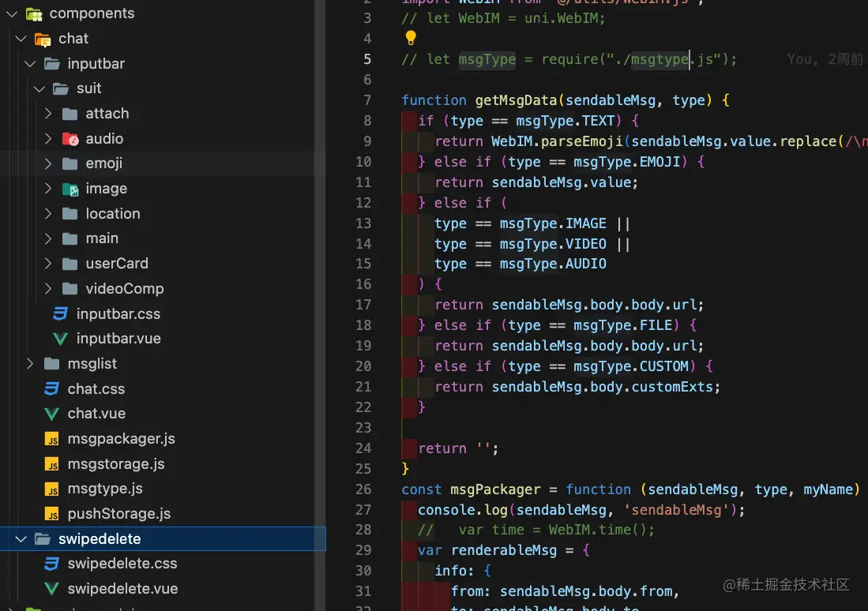Click line number 7 in the gutter
The width and height of the screenshot is (868, 611).
pos(367,100)
